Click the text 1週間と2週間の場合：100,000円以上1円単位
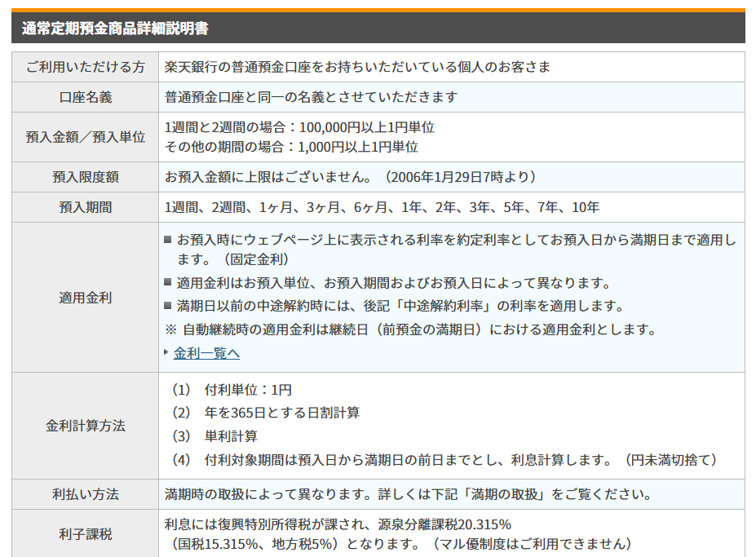 tap(299, 127)
